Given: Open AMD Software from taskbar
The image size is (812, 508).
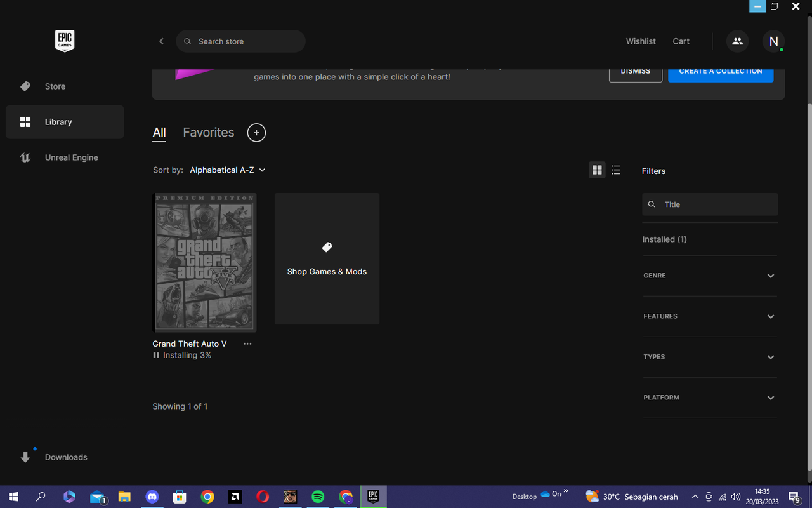Looking at the screenshot, I should (235, 497).
